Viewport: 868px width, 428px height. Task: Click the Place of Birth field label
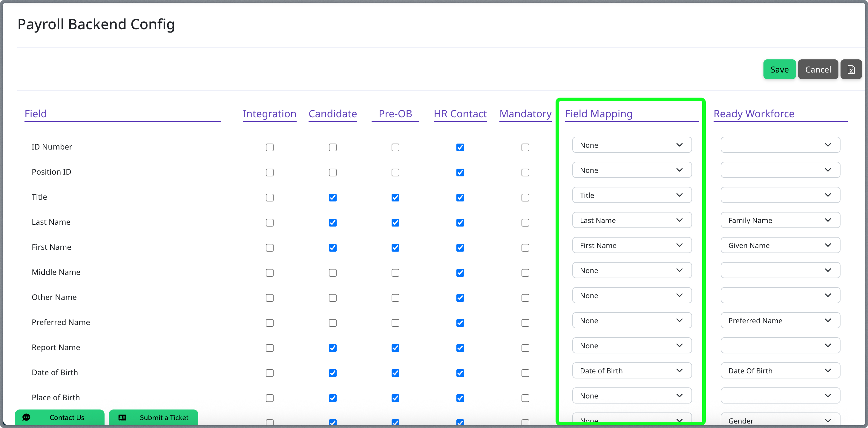click(56, 397)
